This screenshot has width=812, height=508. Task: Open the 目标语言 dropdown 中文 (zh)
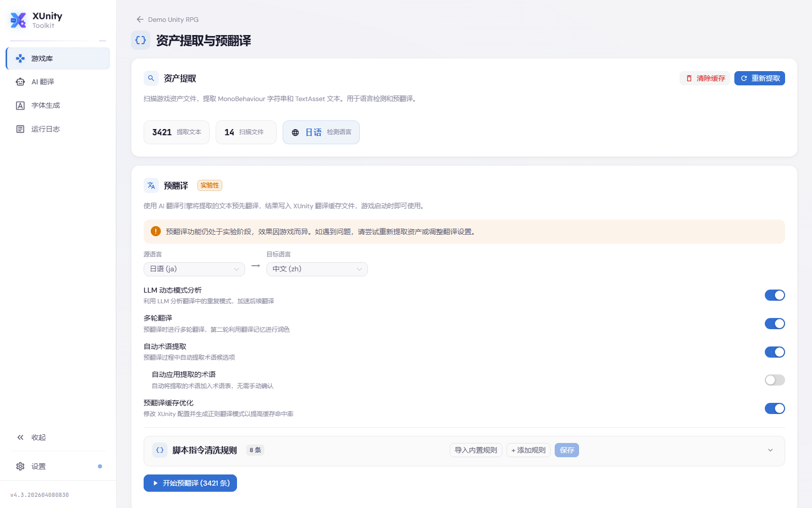tap(317, 269)
